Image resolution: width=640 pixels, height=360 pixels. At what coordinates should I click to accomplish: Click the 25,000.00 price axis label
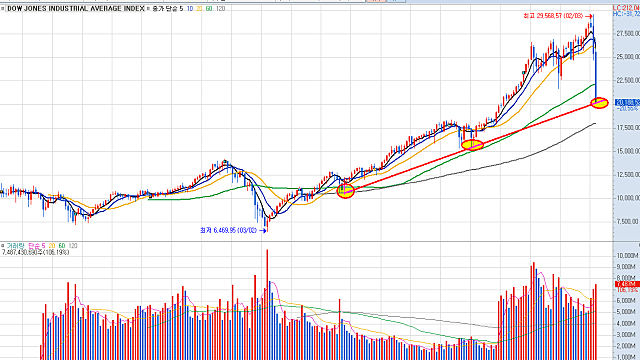[629, 57]
